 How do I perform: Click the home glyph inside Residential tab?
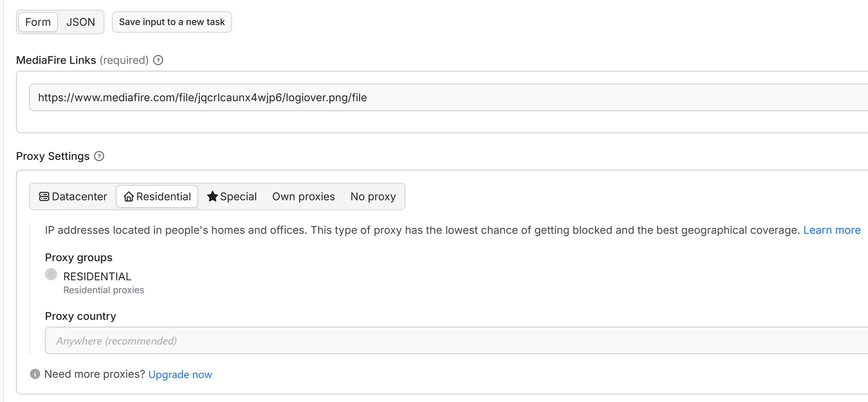[128, 196]
